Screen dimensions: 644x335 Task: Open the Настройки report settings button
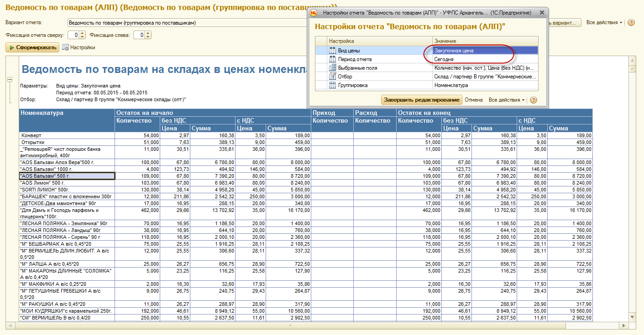(x=79, y=47)
